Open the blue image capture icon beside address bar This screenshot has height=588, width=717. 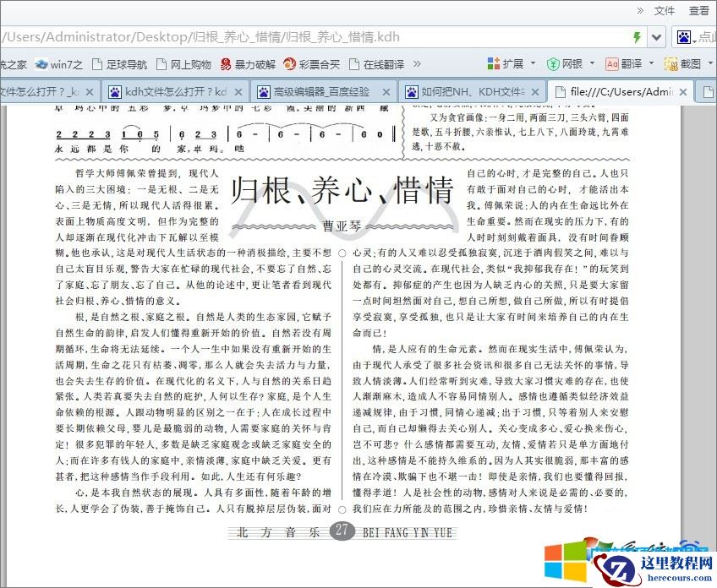click(683, 37)
